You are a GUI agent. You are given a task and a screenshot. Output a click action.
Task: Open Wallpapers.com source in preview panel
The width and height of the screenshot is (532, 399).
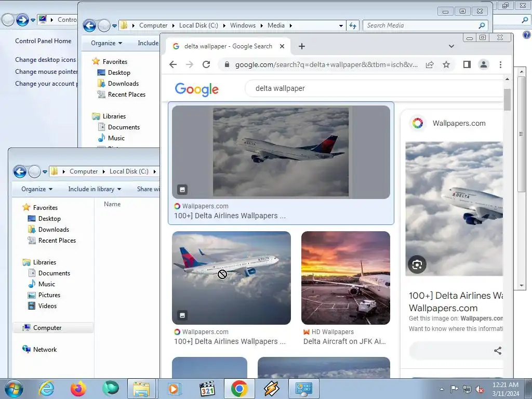[459, 123]
